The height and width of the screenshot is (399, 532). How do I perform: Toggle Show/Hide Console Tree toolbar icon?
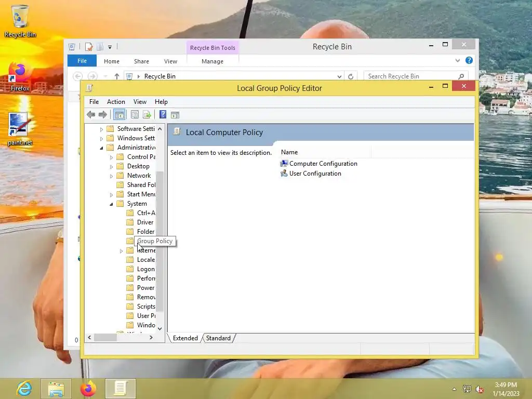pyautogui.click(x=119, y=115)
